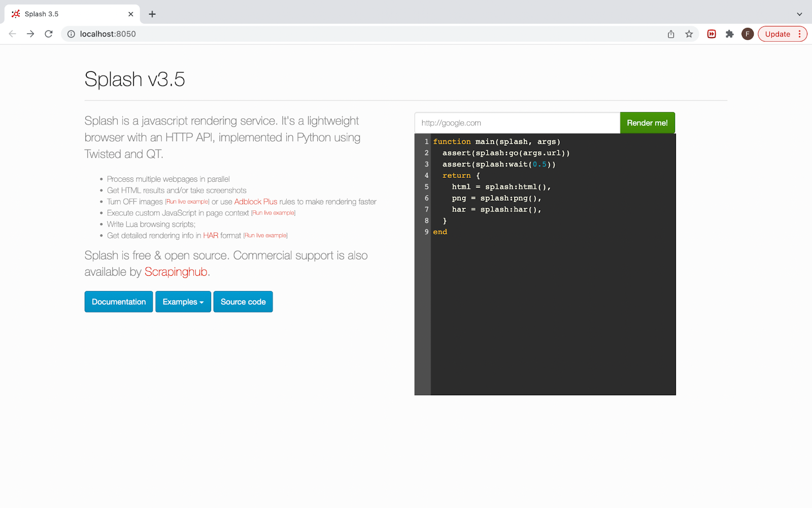Image resolution: width=812 pixels, height=508 pixels.
Task: Select the Splash 3.5 tab
Action: [x=73, y=14]
